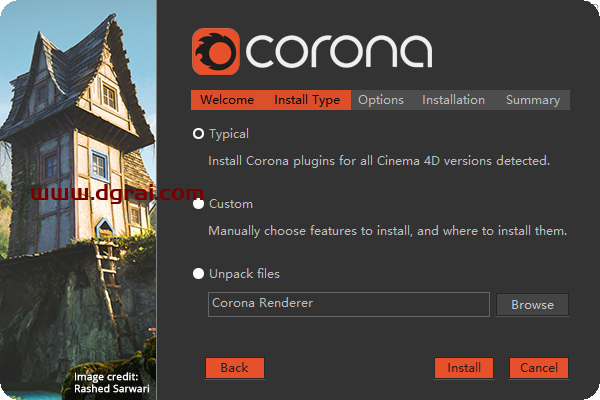Select the Unpack files option
Image resolution: width=600 pixels, height=400 pixels.
(x=198, y=274)
